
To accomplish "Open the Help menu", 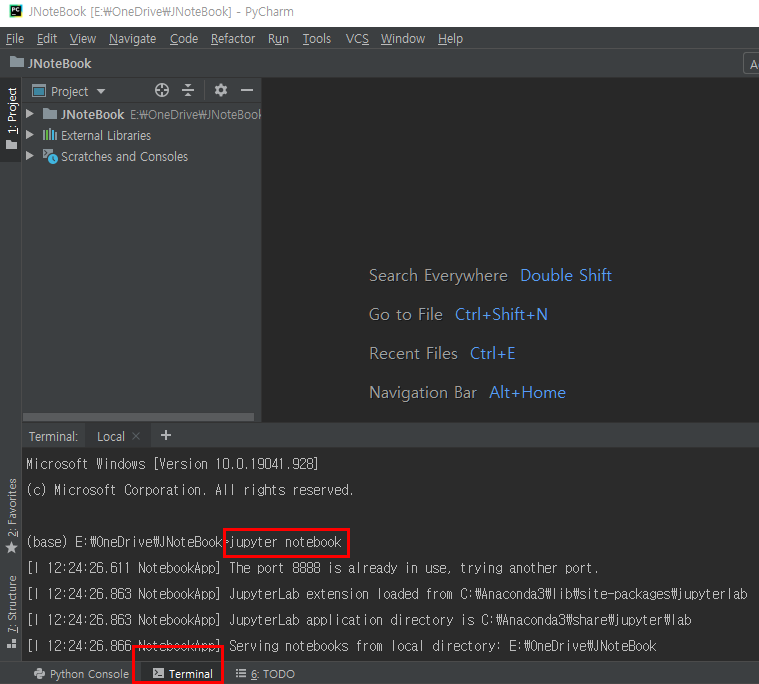I will click(x=451, y=39).
